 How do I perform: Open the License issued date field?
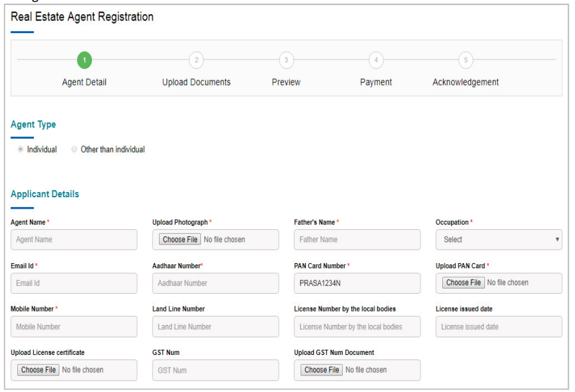[498, 326]
